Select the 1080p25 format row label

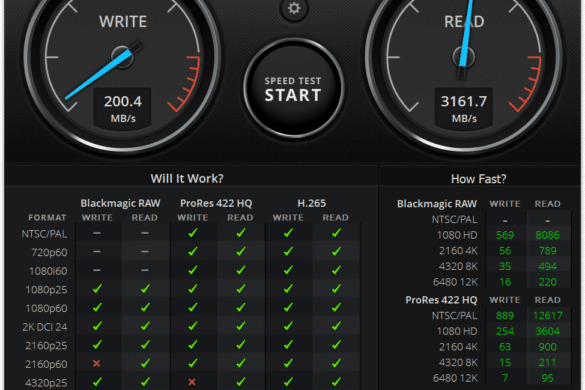[46, 290]
